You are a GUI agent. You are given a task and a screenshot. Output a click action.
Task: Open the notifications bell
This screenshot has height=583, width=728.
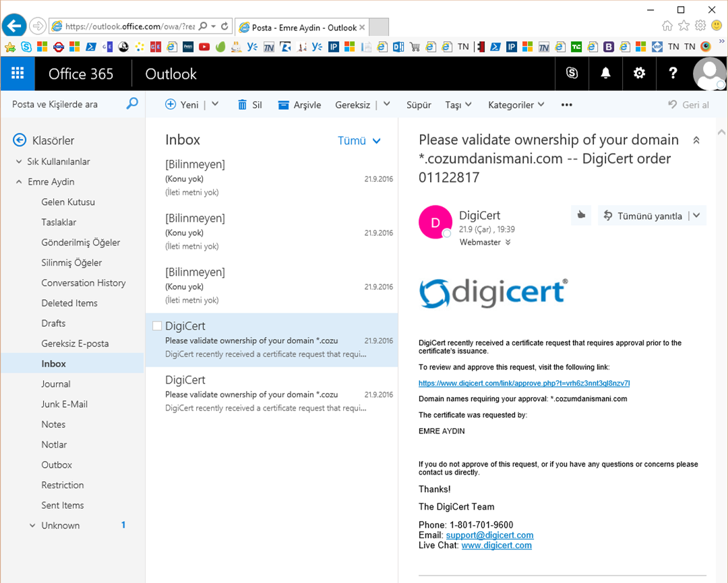coord(605,73)
